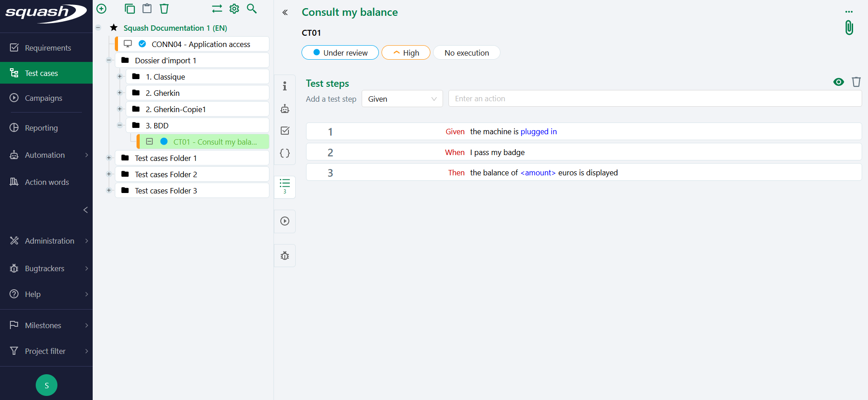Open Campaigns in the sidebar
This screenshot has height=400, width=868.
(43, 98)
